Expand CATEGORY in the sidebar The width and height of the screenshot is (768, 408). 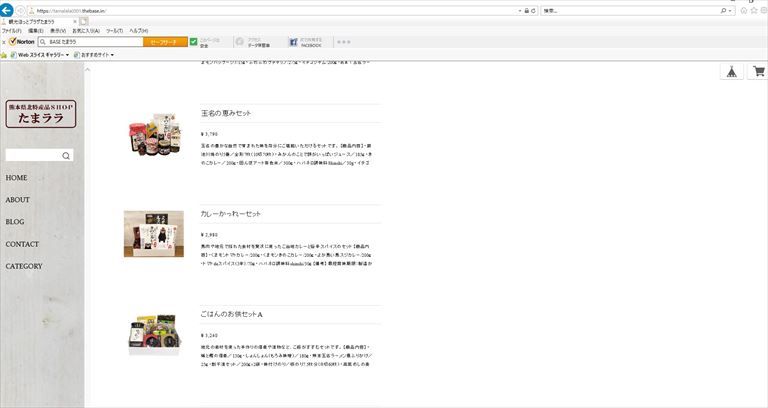(x=24, y=266)
